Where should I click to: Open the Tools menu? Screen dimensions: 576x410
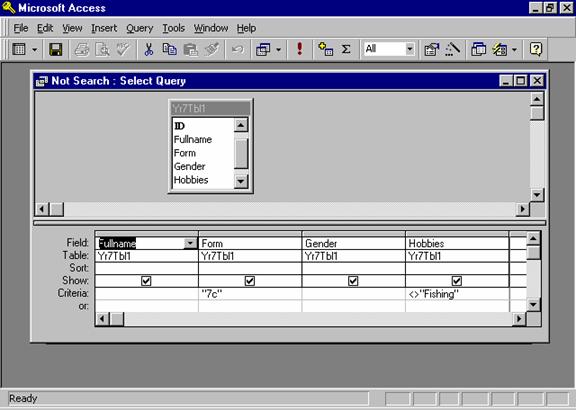point(173,28)
